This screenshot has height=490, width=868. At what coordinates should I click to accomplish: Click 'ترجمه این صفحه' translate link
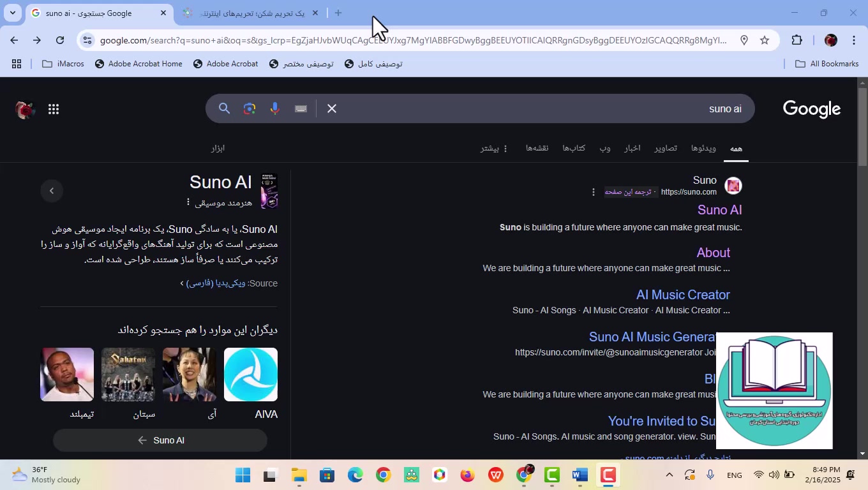[627, 191]
